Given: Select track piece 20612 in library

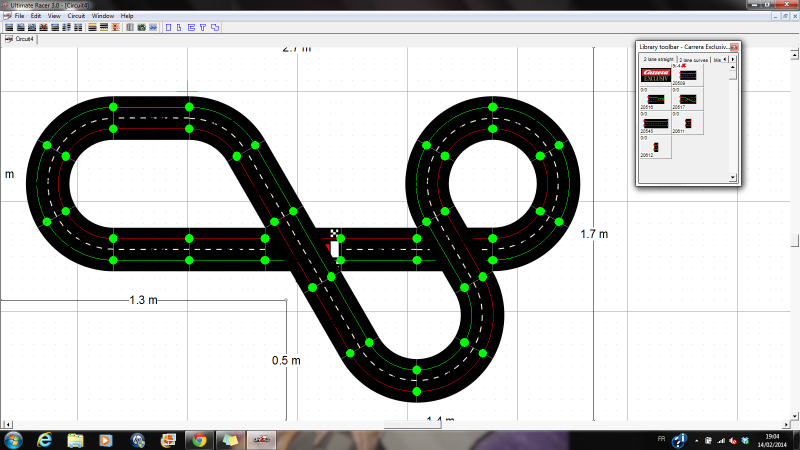Looking at the screenshot, I should pyautogui.click(x=654, y=147).
